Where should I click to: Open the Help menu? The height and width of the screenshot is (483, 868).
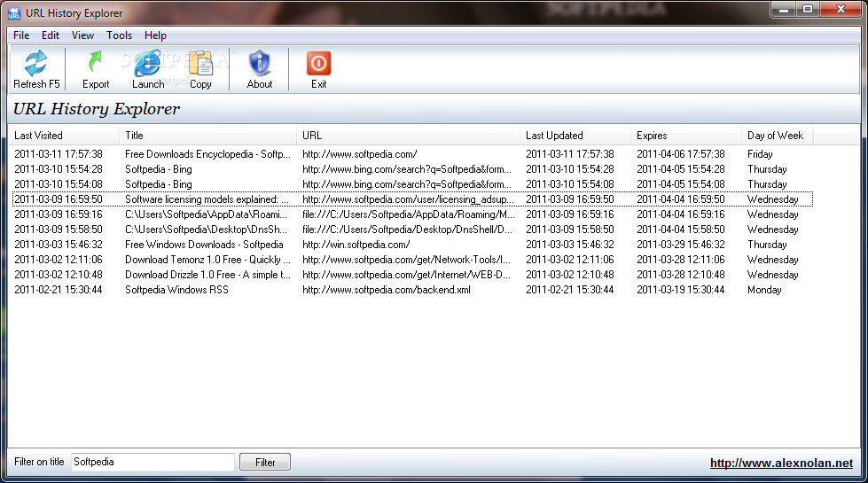(x=155, y=35)
